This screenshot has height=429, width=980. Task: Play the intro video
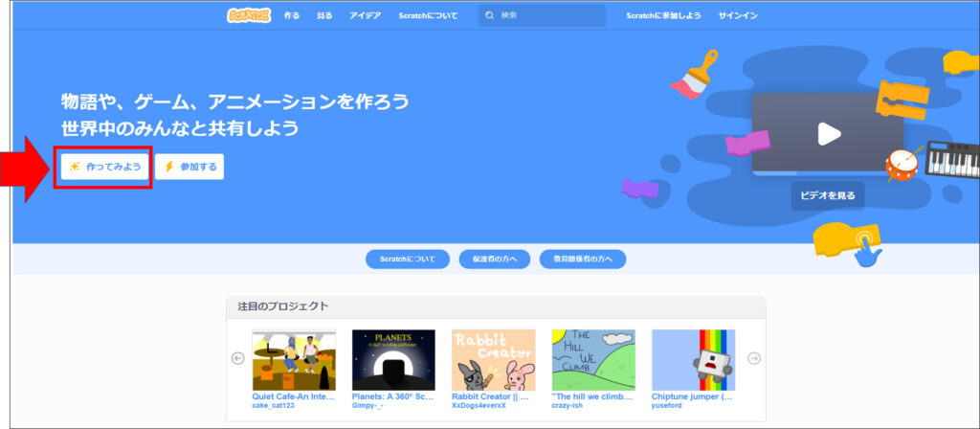point(830,133)
